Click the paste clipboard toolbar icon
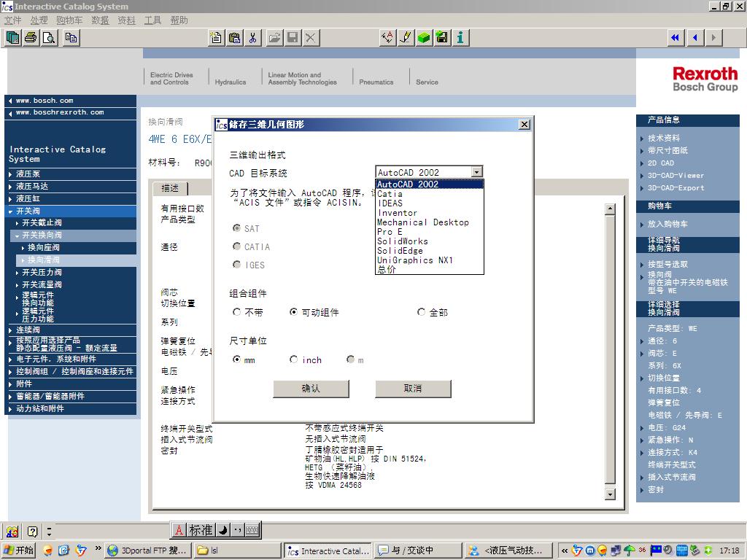 [234, 38]
